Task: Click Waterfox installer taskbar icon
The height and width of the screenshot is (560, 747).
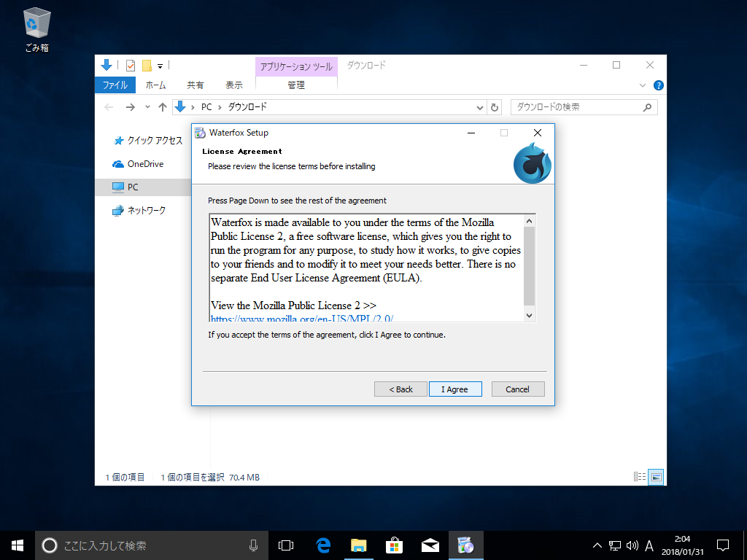Action: 466,545
